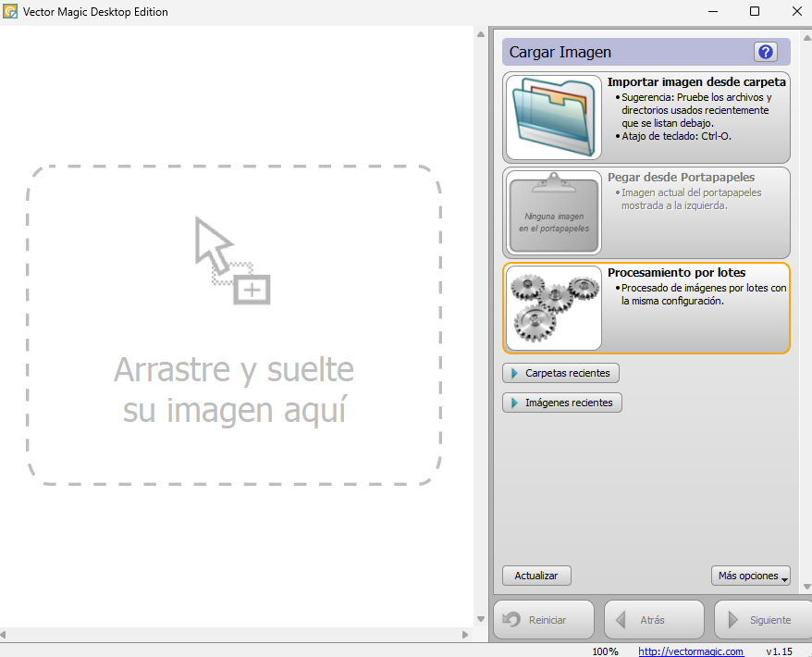Click the folder icon to import image
The height and width of the screenshot is (657, 812).
(553, 118)
